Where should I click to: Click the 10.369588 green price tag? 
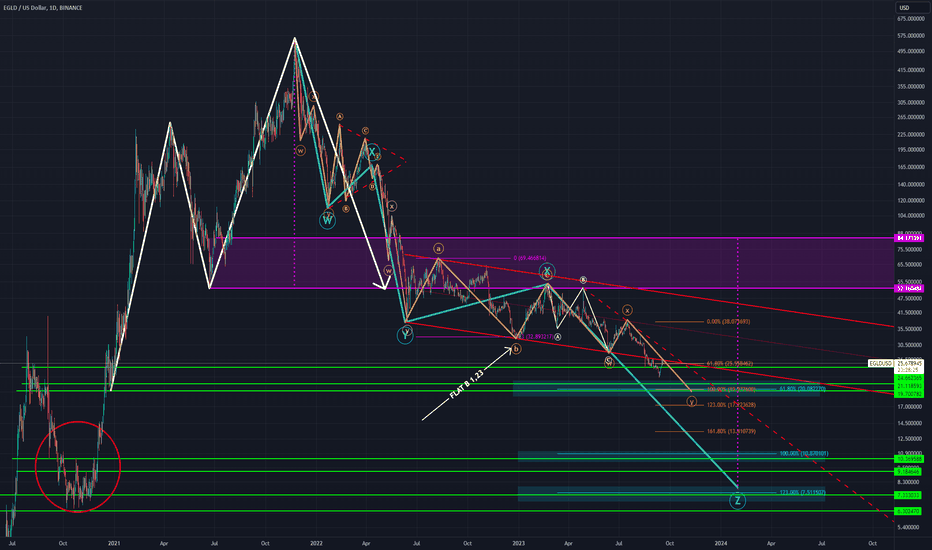[909, 459]
